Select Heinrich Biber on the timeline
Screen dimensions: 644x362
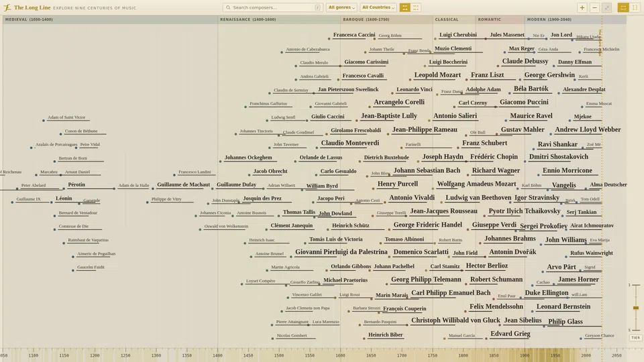coord(385,335)
